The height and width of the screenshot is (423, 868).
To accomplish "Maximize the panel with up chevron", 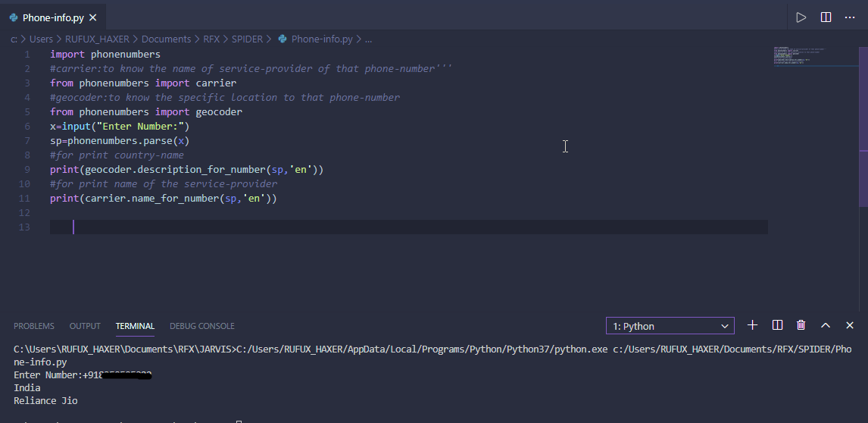I will (826, 325).
